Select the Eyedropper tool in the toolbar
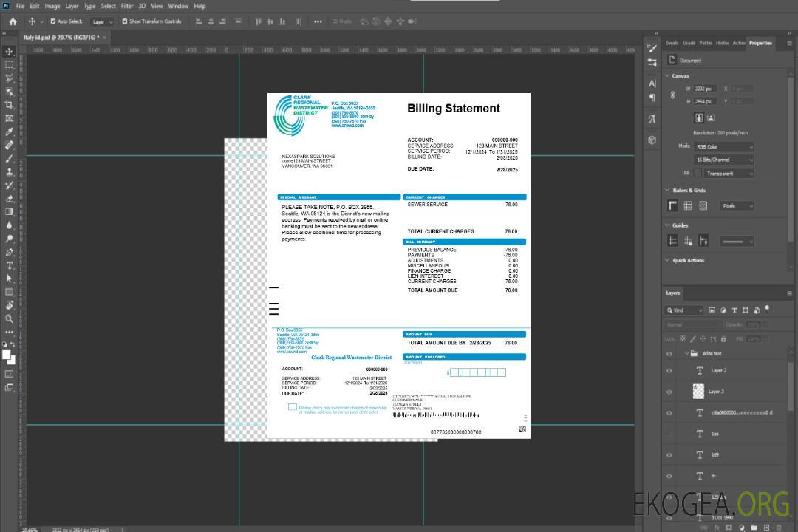Image resolution: width=798 pixels, height=532 pixels. click(10, 132)
